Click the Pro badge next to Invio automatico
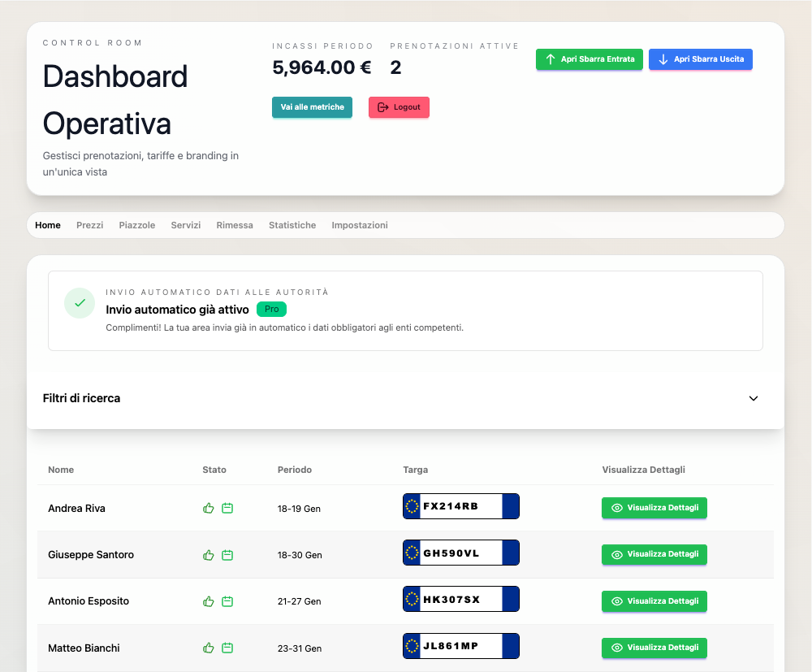812x672 pixels. [271, 310]
